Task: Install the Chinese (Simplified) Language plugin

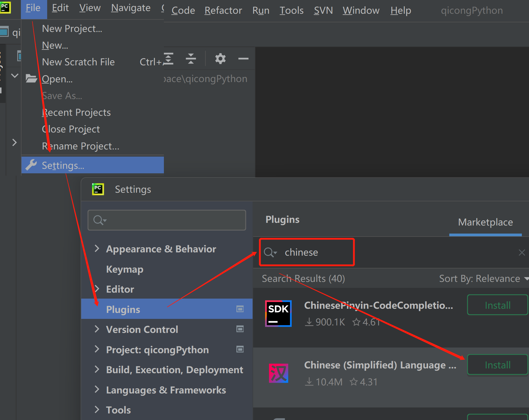Action: (x=497, y=365)
